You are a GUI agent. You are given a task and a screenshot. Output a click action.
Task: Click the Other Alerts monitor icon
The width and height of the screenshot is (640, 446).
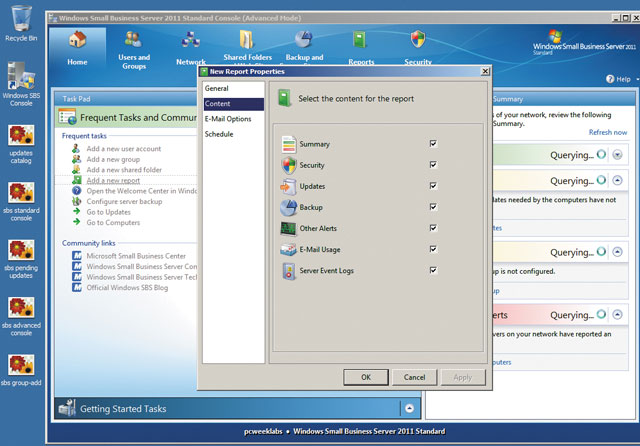(289, 229)
